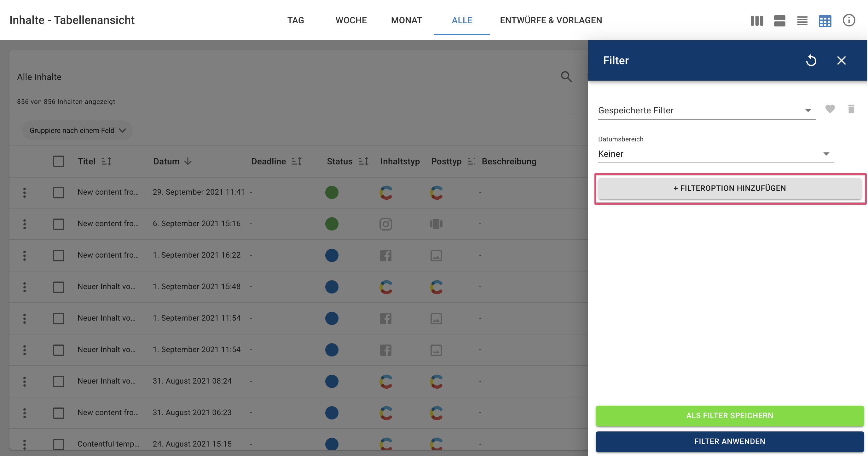
Task: Check the row dated 1. September 2021 15:48
Action: (58, 287)
